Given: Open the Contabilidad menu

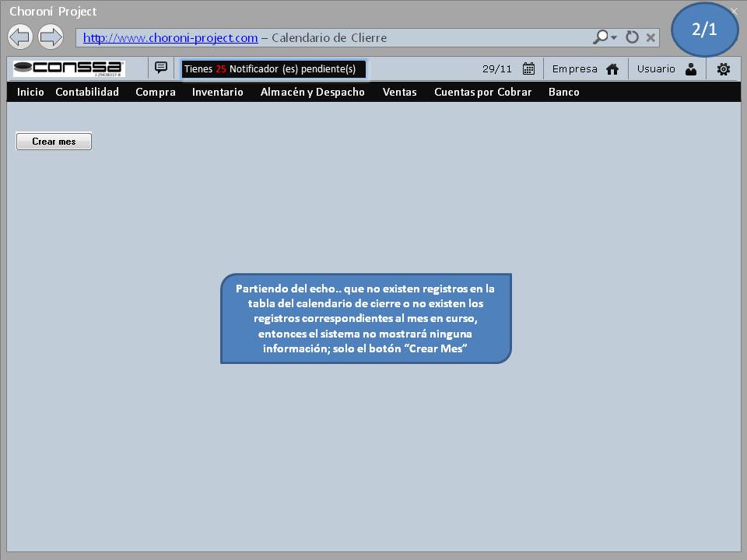Looking at the screenshot, I should click(87, 92).
